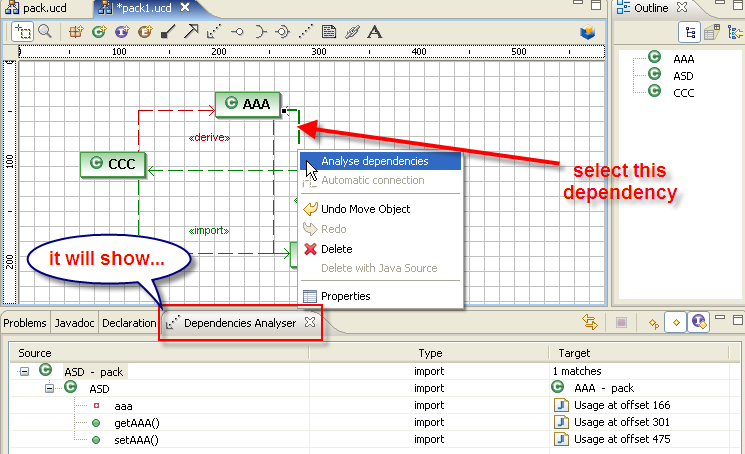Click 'Delete' in the context menu

pyautogui.click(x=336, y=249)
